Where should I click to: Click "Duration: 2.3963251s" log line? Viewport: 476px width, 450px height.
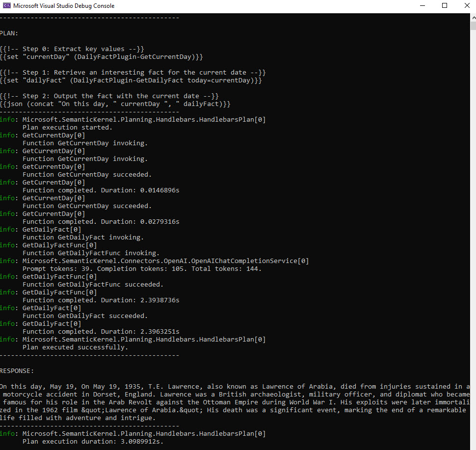(101, 332)
